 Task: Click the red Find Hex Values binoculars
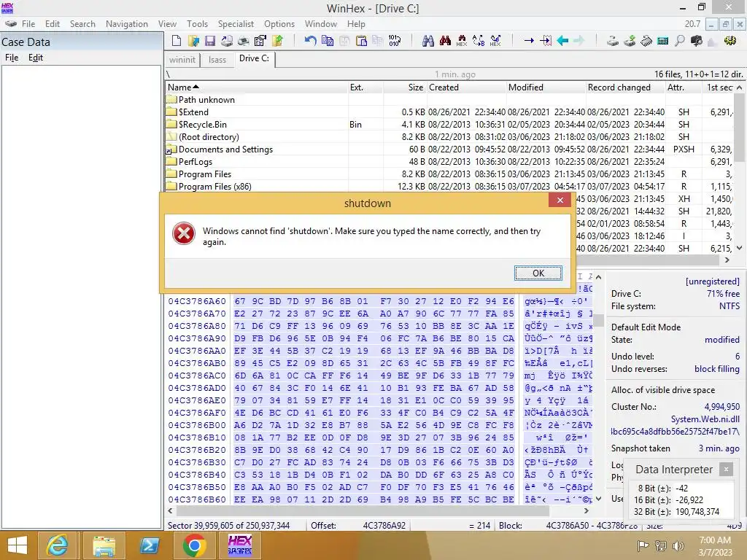[x=445, y=41]
